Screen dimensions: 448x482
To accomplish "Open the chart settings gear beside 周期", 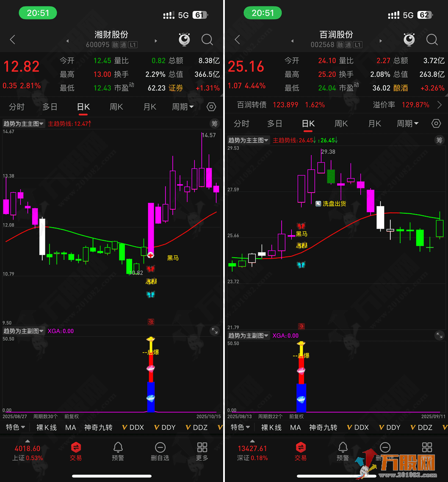I will coord(211,107).
